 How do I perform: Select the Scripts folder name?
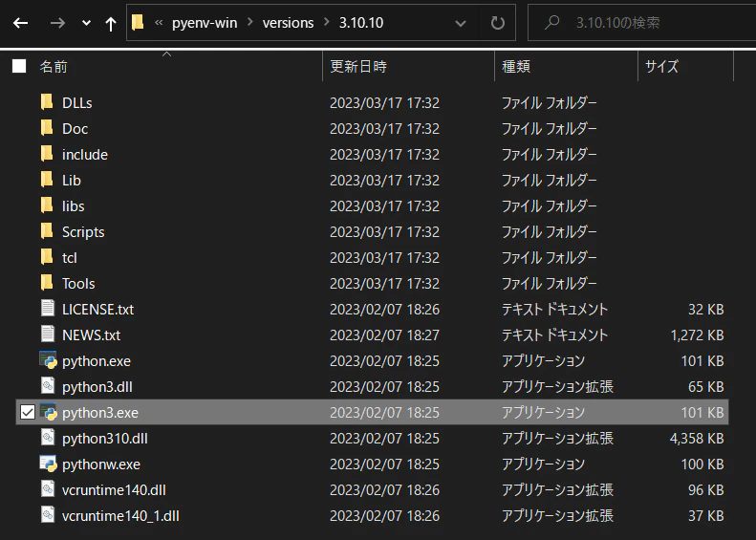pos(83,232)
